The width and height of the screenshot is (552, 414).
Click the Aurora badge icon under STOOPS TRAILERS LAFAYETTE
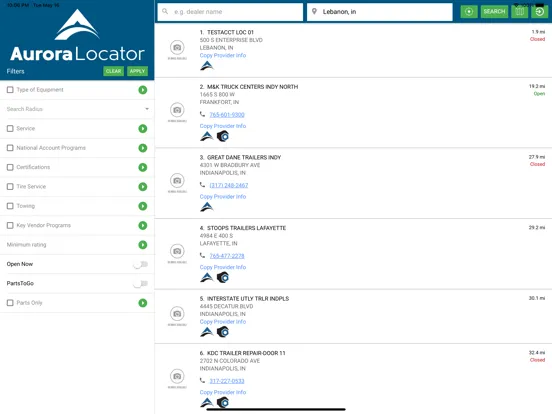[x=207, y=277]
